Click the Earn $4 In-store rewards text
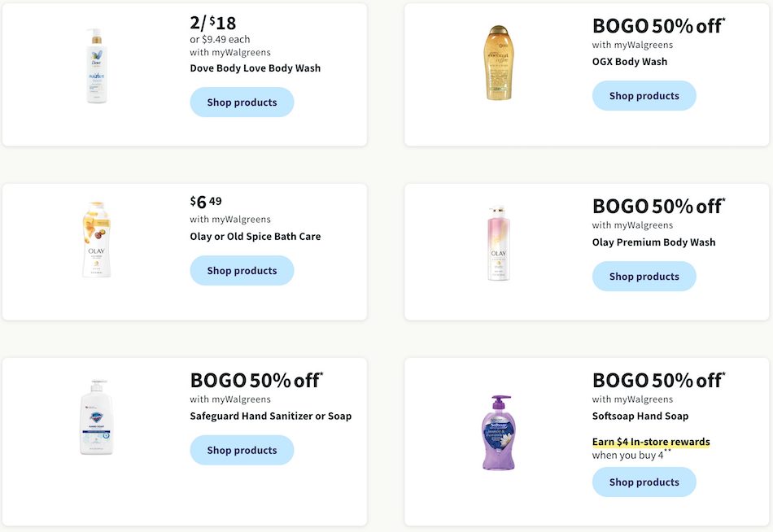The width and height of the screenshot is (773, 532). click(651, 442)
